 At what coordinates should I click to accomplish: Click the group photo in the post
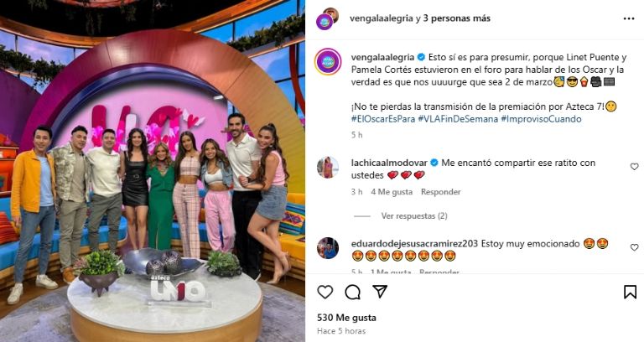coord(153,171)
